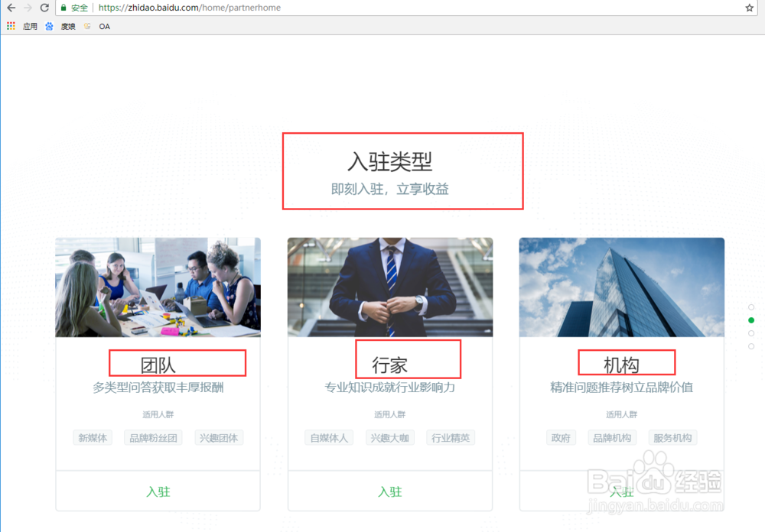Click the 多类型问答获取丰厚报酬 description
765x532 pixels.
158,388
